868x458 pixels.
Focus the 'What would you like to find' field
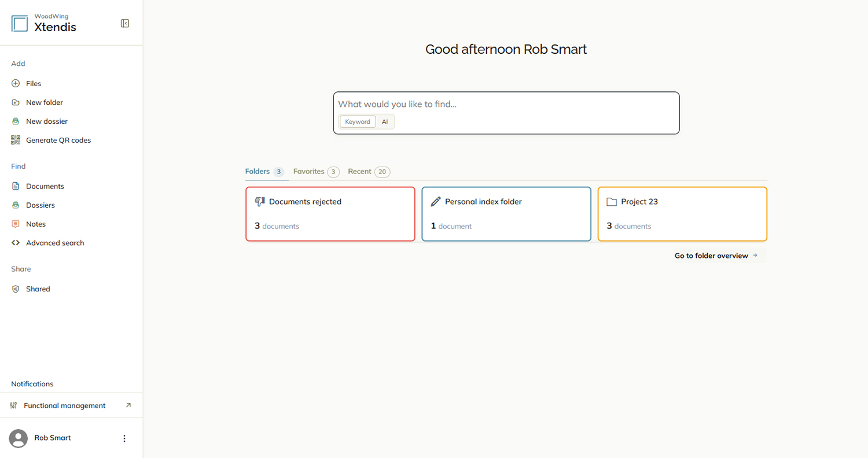[x=506, y=105]
